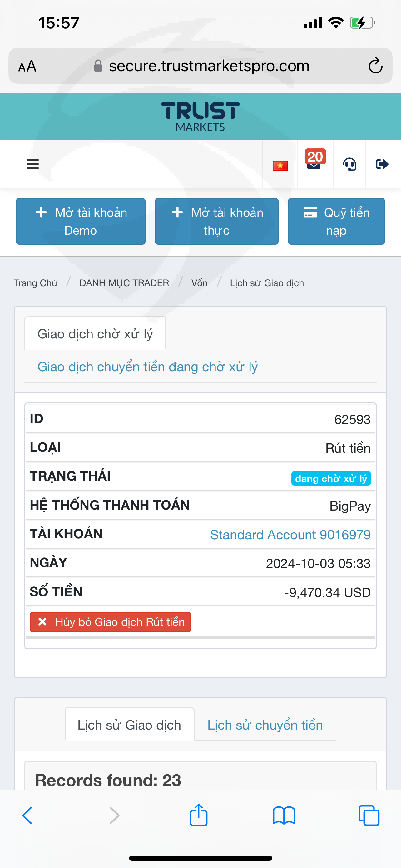Tap the Mở tài khoản thực button

(x=216, y=222)
